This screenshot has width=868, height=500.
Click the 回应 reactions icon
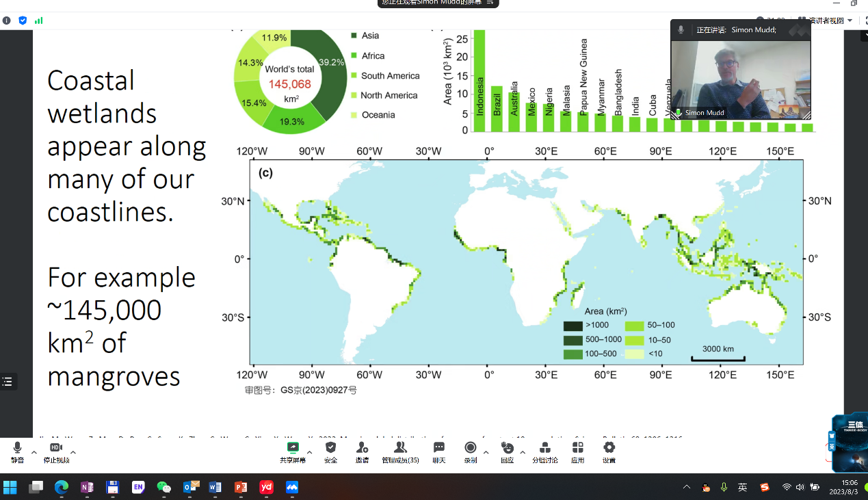507,448
